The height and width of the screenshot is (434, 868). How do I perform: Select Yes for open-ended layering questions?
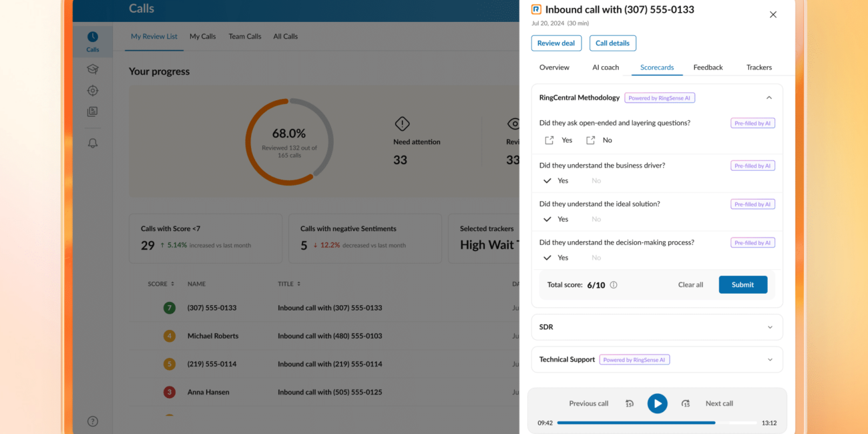[559, 140]
